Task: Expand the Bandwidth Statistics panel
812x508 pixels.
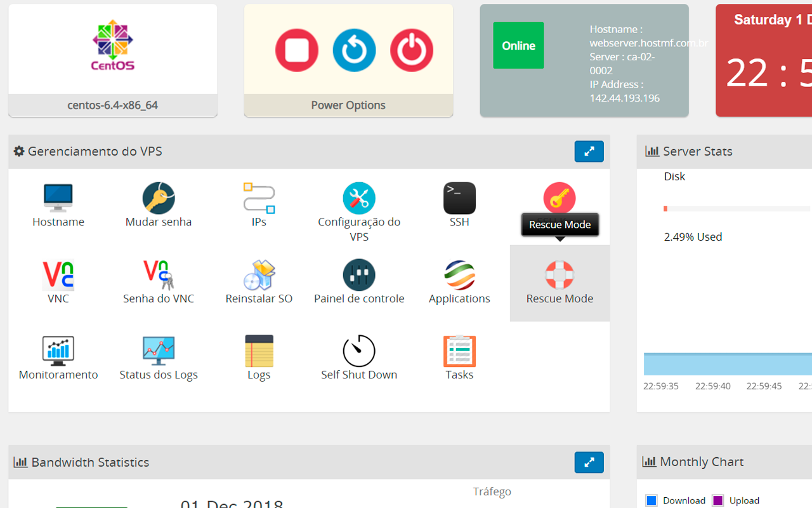Action: click(x=589, y=462)
